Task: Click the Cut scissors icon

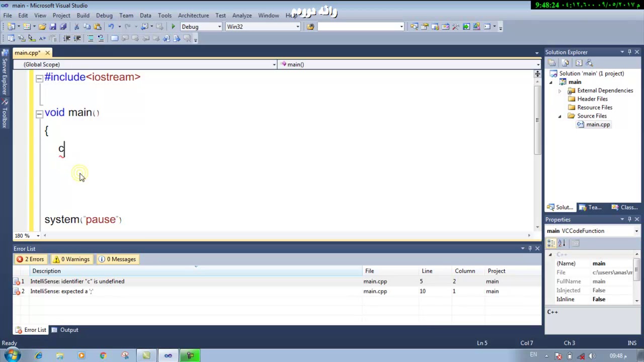Action: [x=76, y=27]
